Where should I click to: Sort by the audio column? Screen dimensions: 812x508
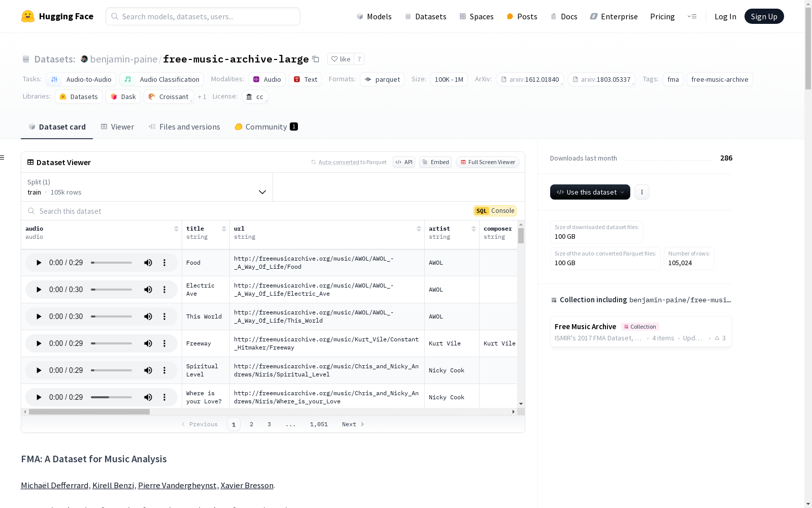(176, 229)
